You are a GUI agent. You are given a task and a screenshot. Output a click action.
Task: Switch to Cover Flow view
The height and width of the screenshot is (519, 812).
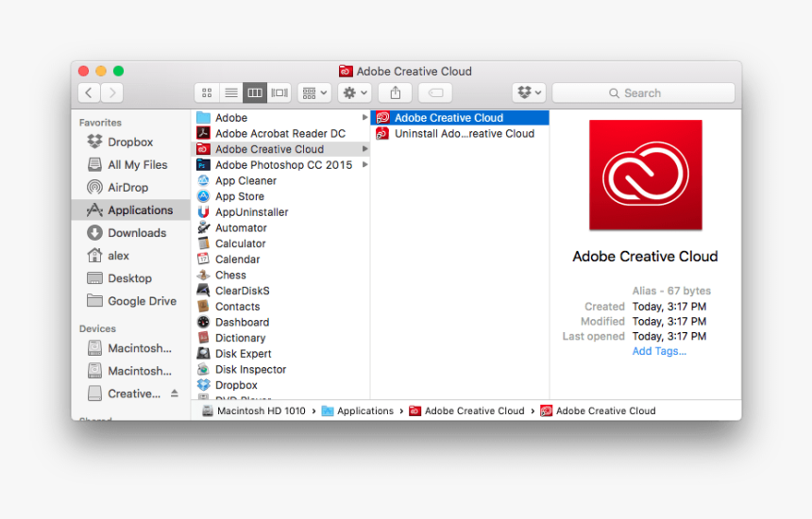[x=279, y=93]
